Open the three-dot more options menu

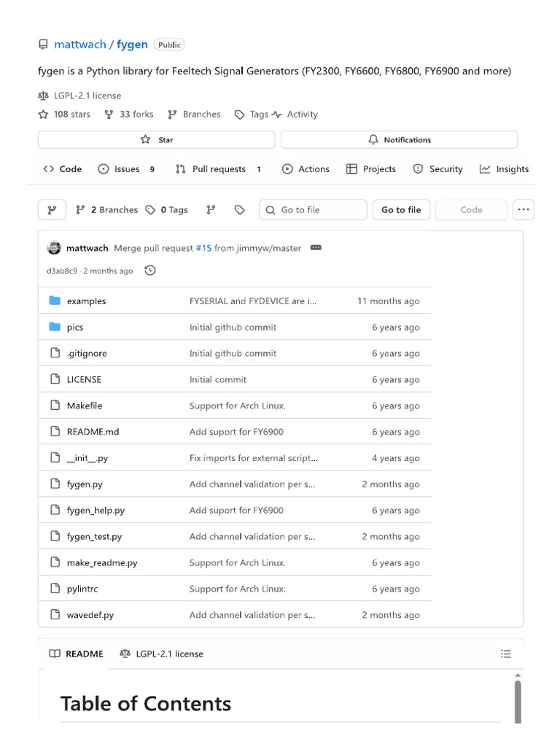pos(524,210)
